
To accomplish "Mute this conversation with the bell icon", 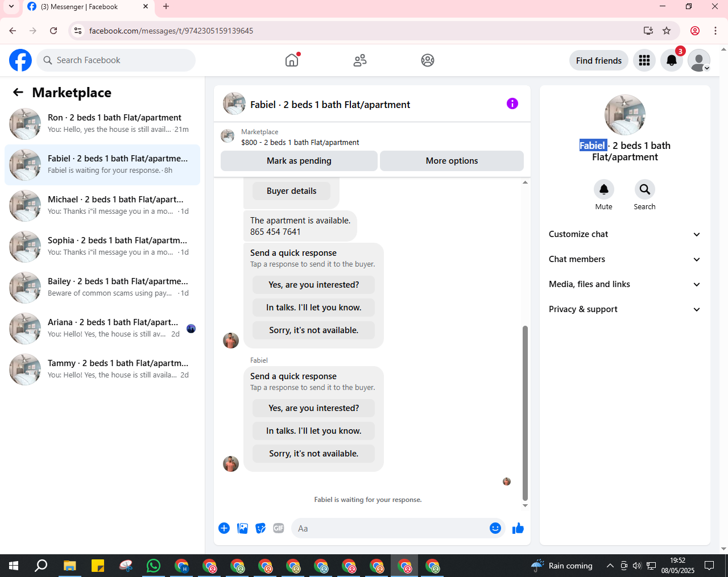I will click(604, 189).
